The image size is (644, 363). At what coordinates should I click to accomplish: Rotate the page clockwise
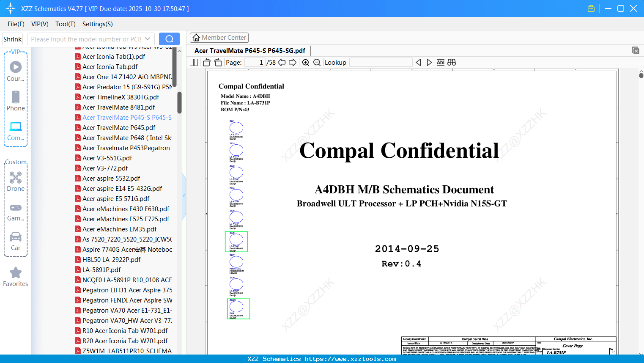pyautogui.click(x=218, y=63)
